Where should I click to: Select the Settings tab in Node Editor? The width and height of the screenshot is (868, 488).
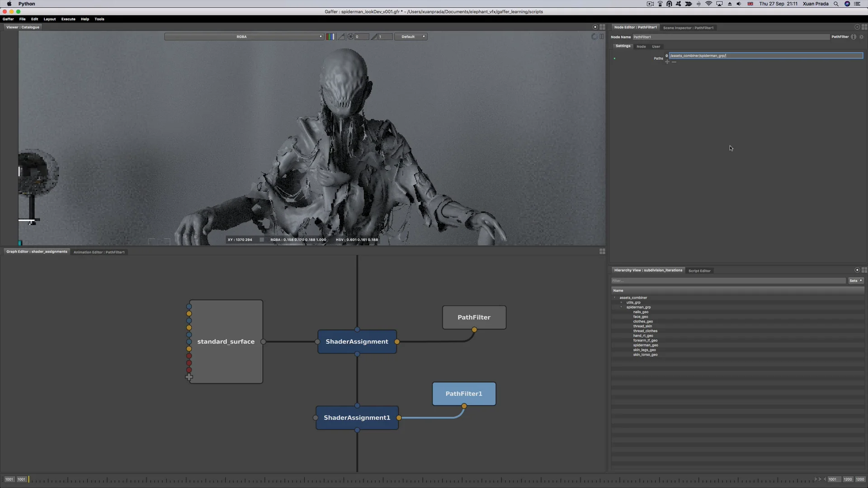(623, 46)
